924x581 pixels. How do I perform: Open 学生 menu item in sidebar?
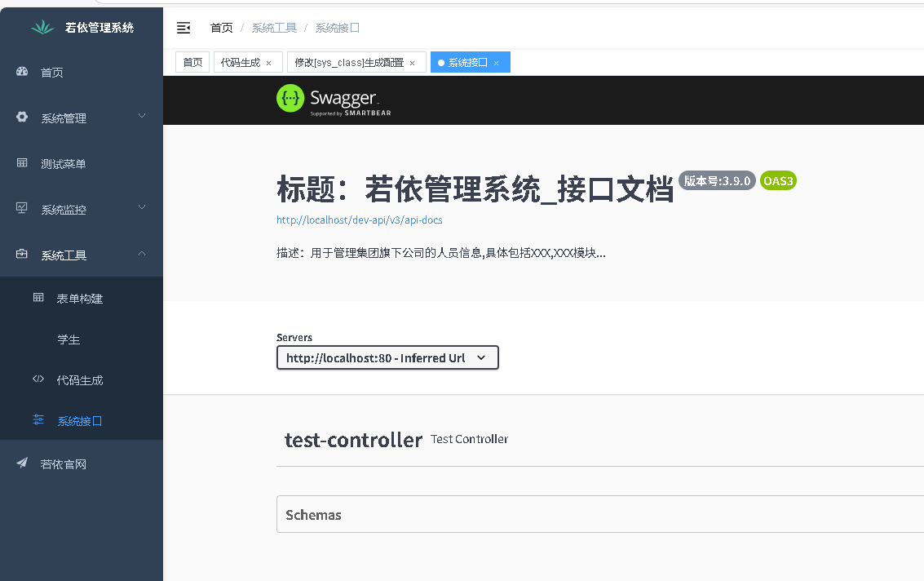69,339
